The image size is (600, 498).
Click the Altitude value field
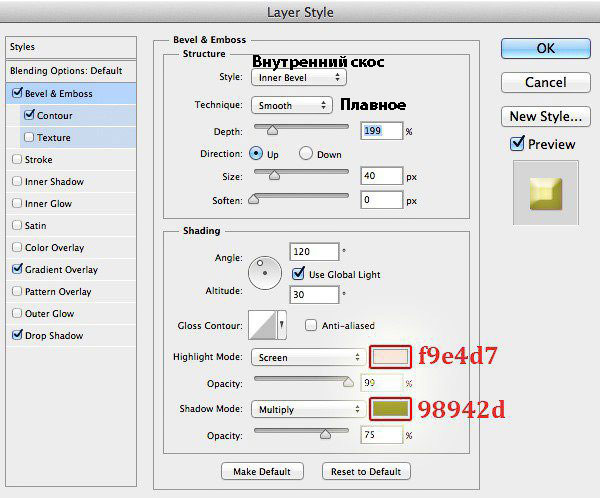[314, 295]
